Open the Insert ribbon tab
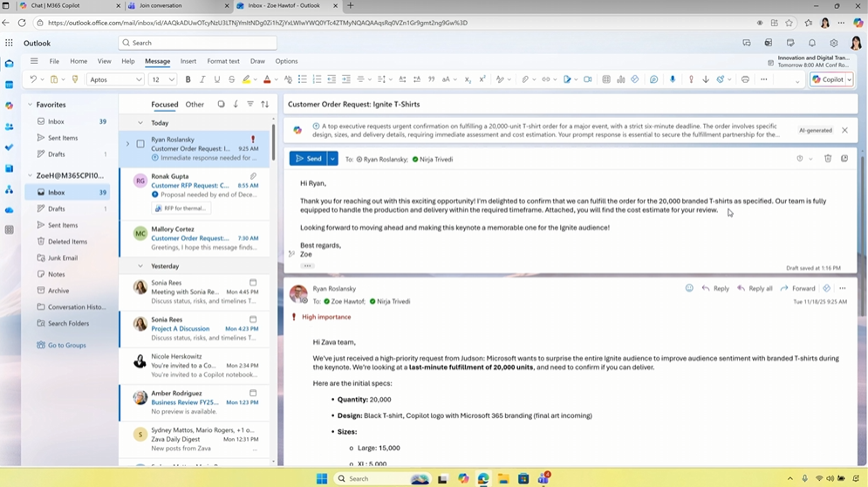Image resolution: width=868 pixels, height=487 pixels. pos(188,61)
